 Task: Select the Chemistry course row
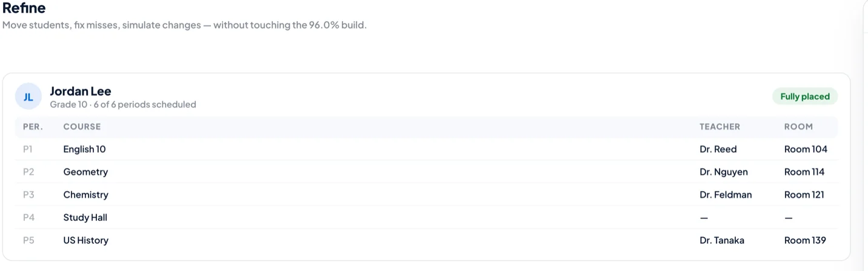point(426,195)
